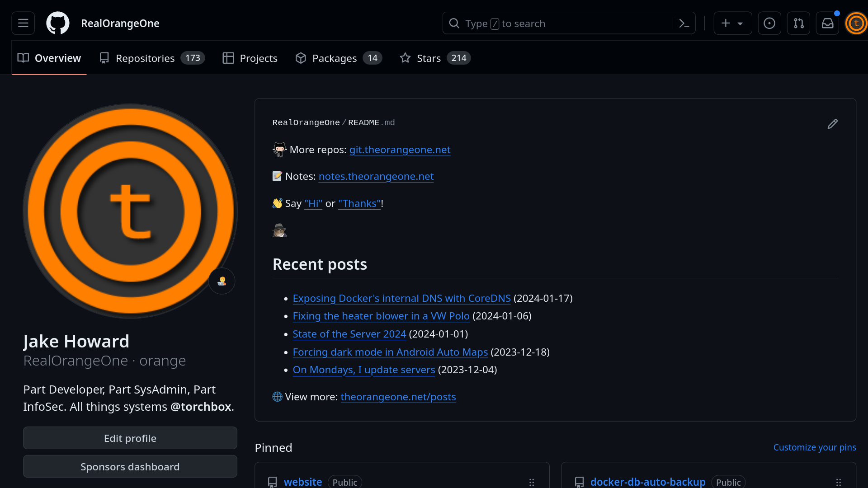The height and width of the screenshot is (488, 868).
Task: Click Customize your pins
Action: click(815, 447)
